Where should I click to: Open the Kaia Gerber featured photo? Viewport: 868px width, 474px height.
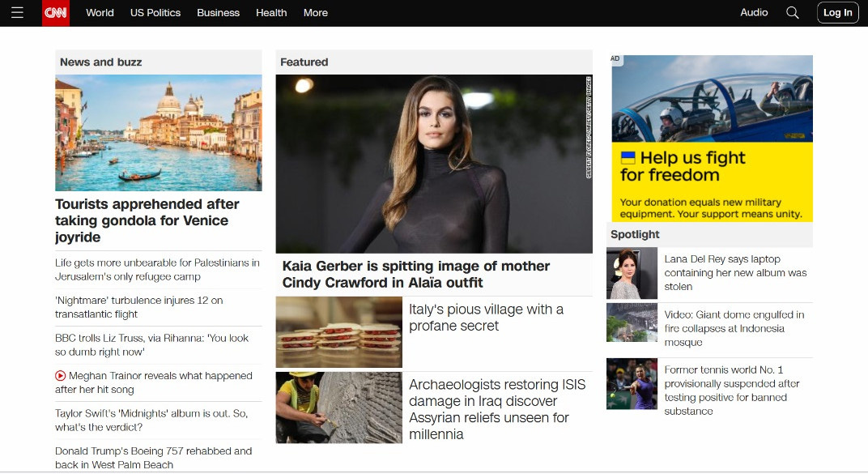pos(434,164)
